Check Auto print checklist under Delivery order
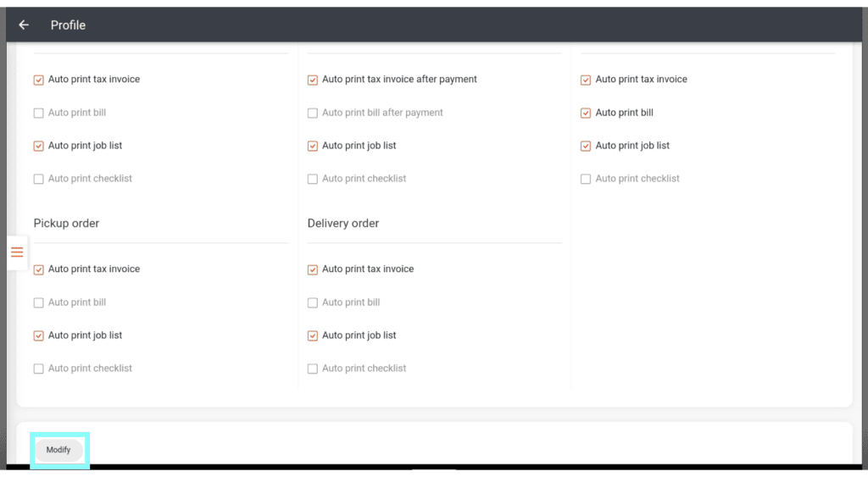 point(313,369)
